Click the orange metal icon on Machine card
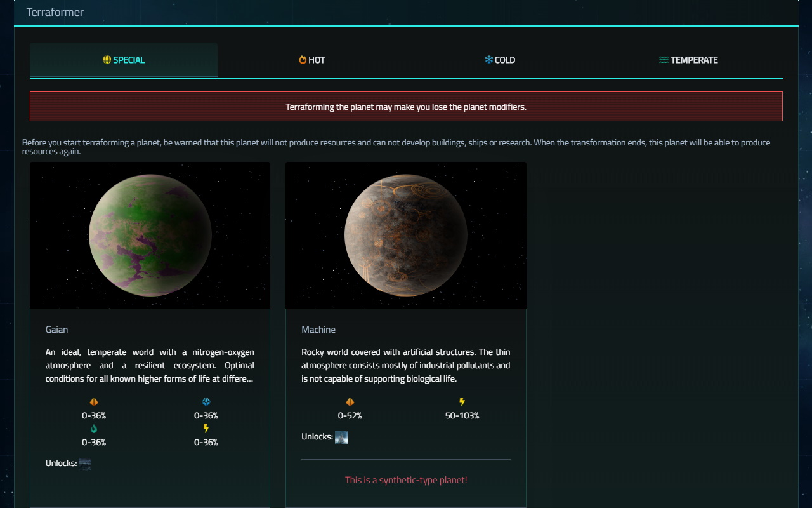812x508 pixels. pyautogui.click(x=350, y=402)
